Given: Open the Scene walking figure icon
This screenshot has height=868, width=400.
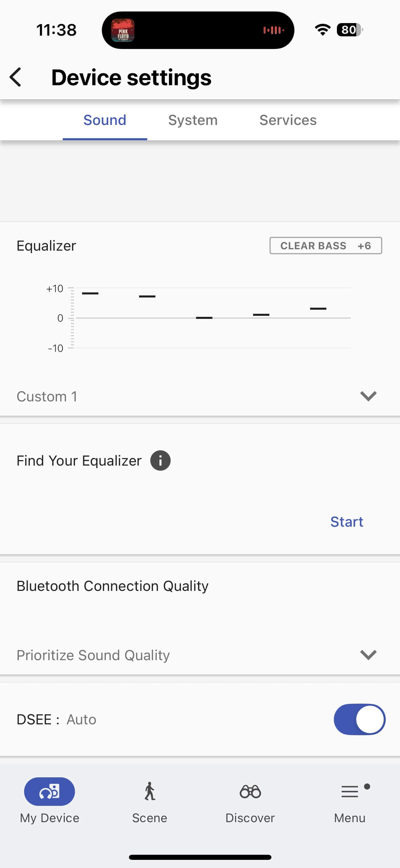Looking at the screenshot, I should point(150,791).
